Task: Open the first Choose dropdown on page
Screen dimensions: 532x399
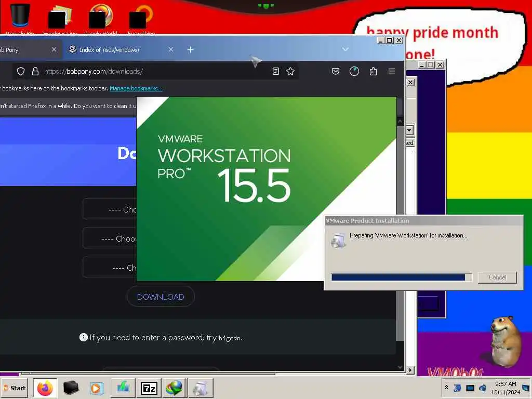Action: point(110,210)
